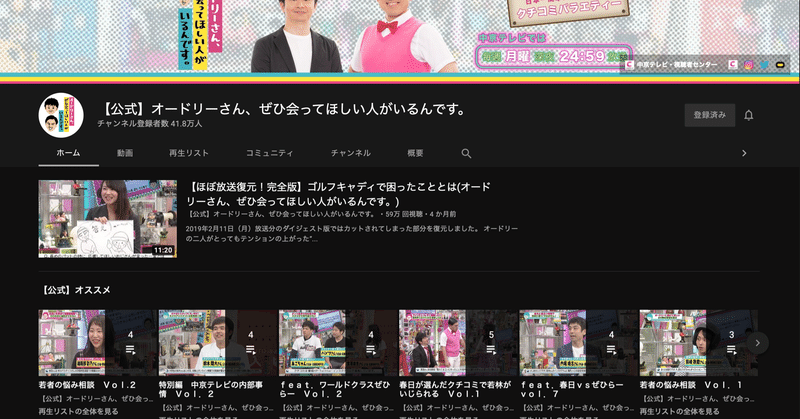Viewport: 800px width, 419px height.
Task: View full playlist for 若者の悩み相談 Vol.2
Action: coord(79,411)
